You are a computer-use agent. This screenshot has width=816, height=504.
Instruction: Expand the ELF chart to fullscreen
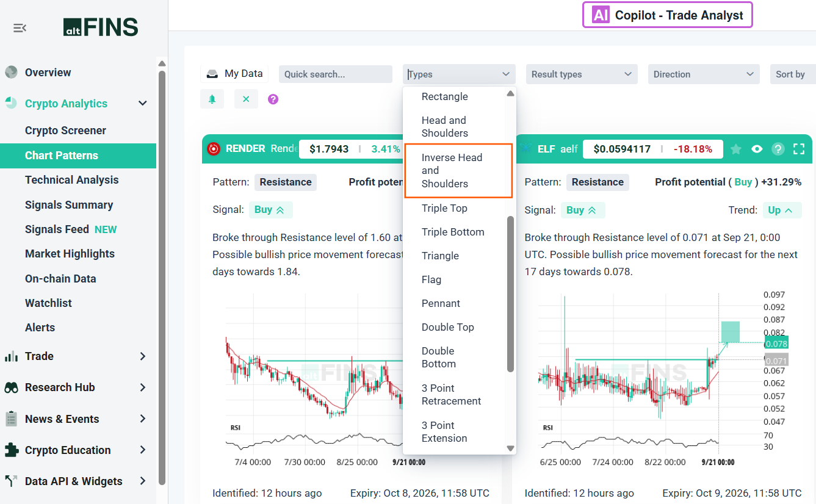coord(799,149)
